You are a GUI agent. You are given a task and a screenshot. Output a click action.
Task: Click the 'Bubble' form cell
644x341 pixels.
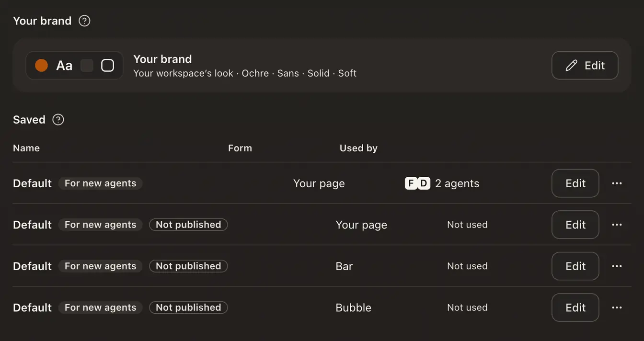(x=354, y=307)
